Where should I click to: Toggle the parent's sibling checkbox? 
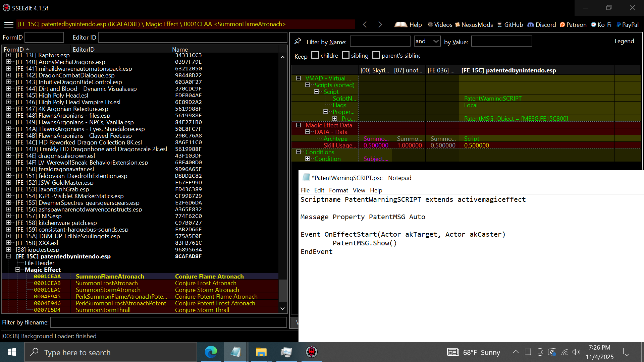(x=376, y=55)
